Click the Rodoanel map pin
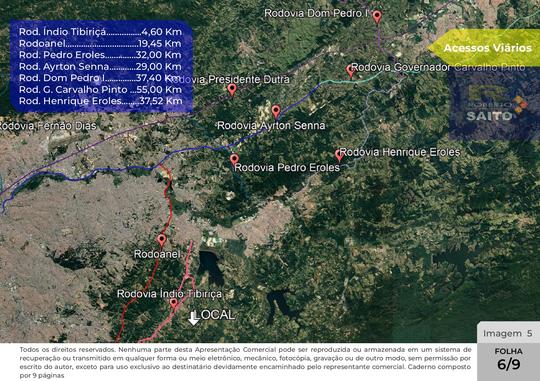The height and width of the screenshot is (381, 540). click(x=162, y=240)
